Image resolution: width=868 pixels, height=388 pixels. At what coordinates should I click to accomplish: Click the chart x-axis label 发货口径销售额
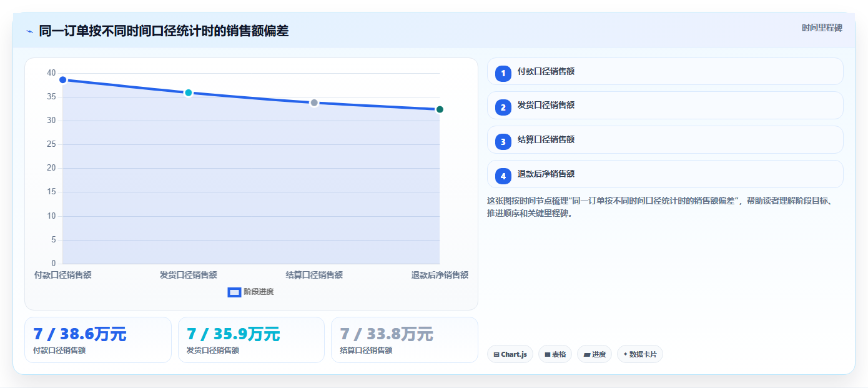pos(188,275)
